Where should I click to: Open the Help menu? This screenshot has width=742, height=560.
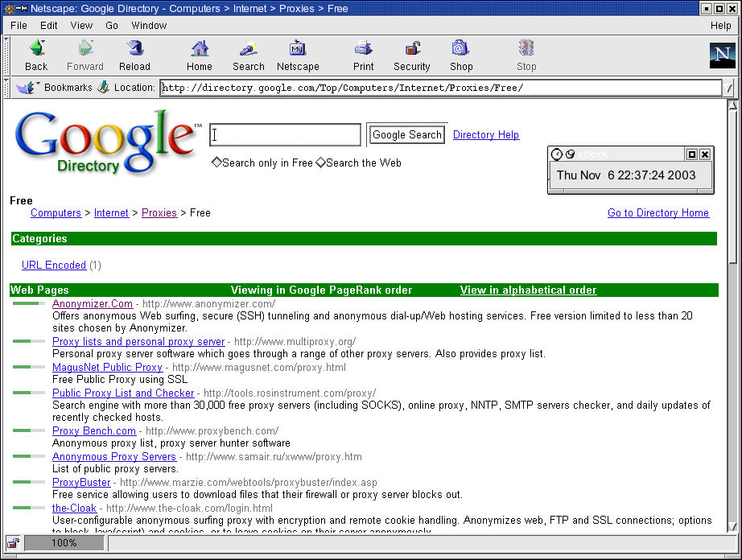721,26
